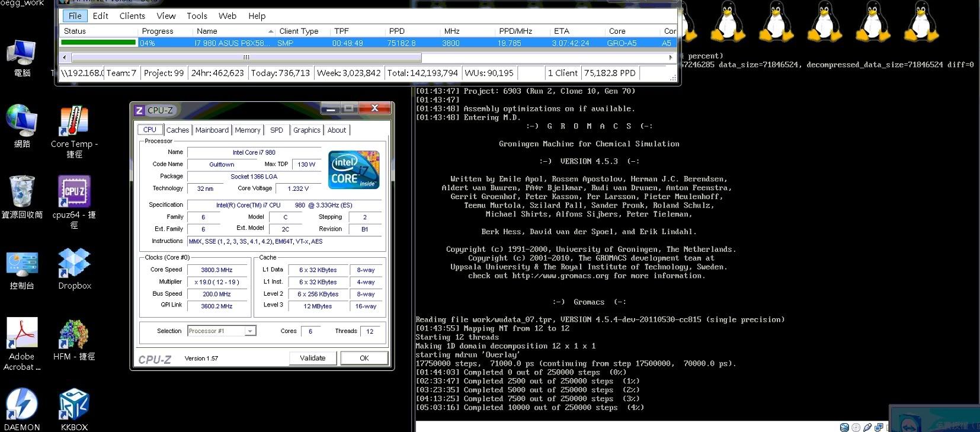Click the Core Speed value 3800.3 MHz
980x432 pixels.
216,270
